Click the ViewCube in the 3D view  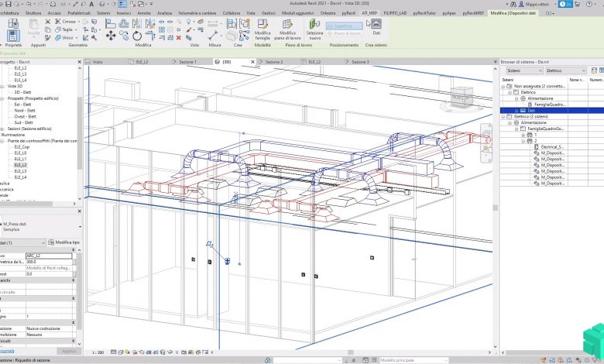point(461,96)
